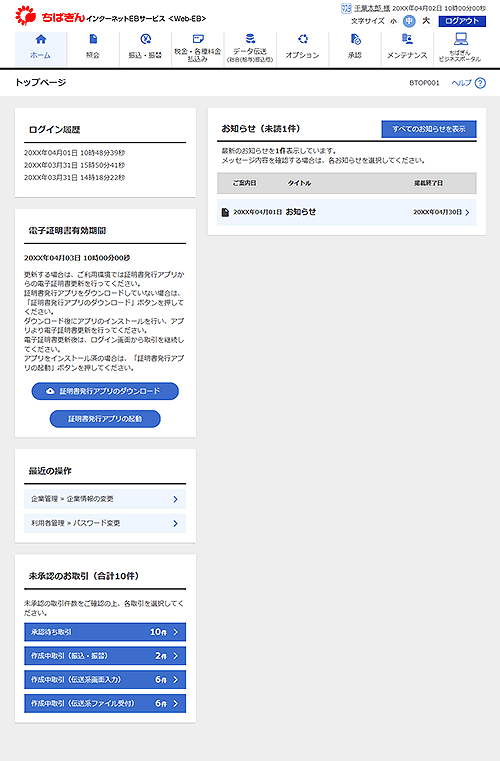Open the 照会 inquiry document icon
Viewport: 500px width, 761px height.
tap(93, 39)
